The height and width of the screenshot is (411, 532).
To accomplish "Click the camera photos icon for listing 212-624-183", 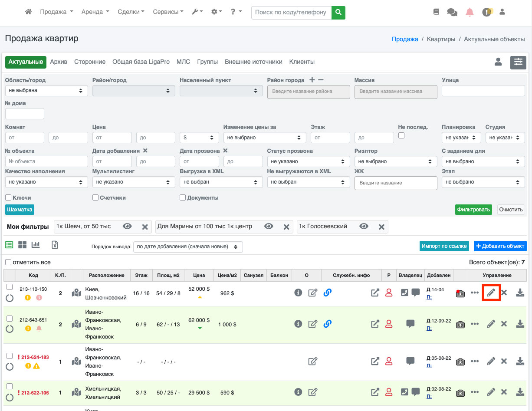I will [460, 362].
